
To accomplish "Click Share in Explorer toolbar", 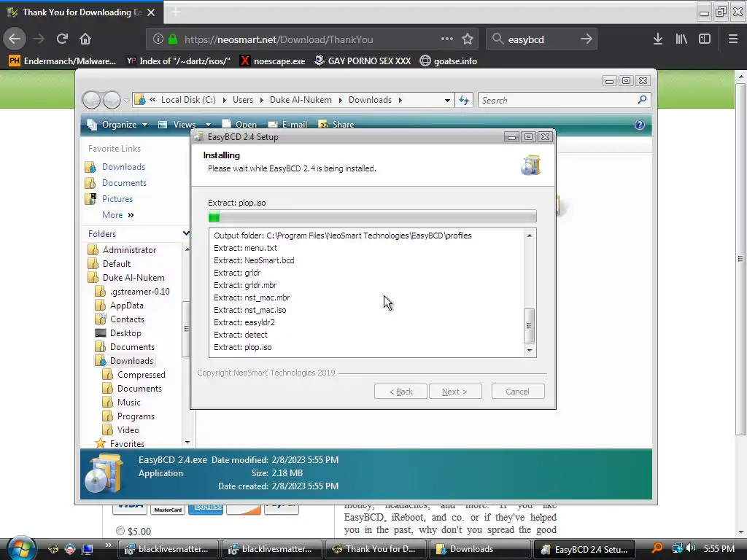I will coord(336,125).
